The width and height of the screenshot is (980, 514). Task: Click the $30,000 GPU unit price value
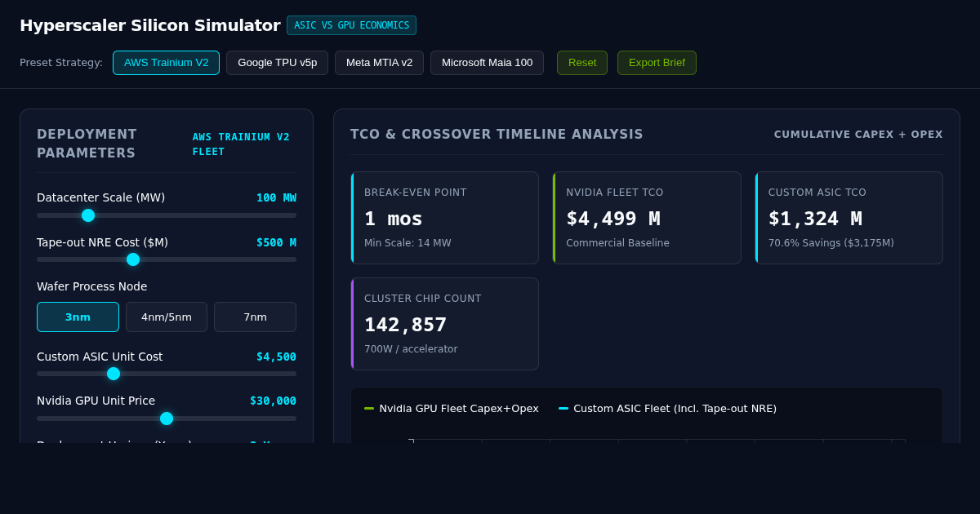273,401
